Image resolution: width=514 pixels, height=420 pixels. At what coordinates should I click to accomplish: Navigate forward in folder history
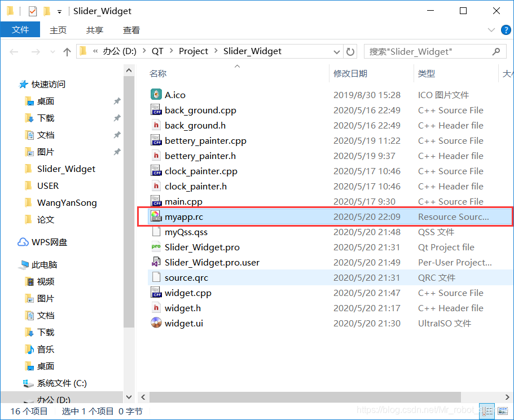[x=36, y=52]
